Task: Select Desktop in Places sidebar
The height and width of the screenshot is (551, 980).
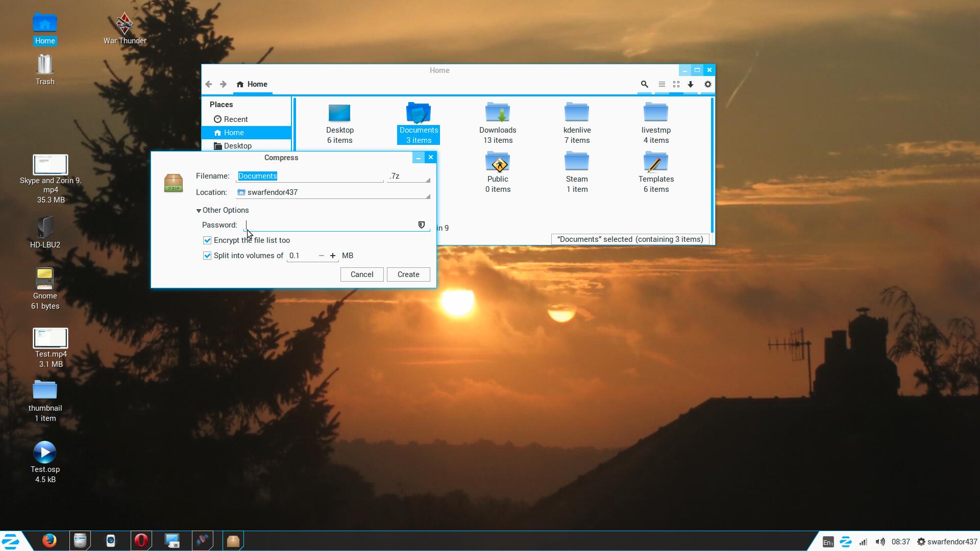Action: [x=237, y=146]
